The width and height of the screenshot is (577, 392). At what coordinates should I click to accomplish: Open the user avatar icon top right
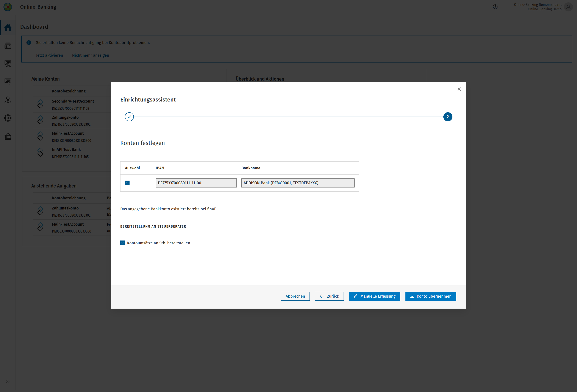click(568, 7)
